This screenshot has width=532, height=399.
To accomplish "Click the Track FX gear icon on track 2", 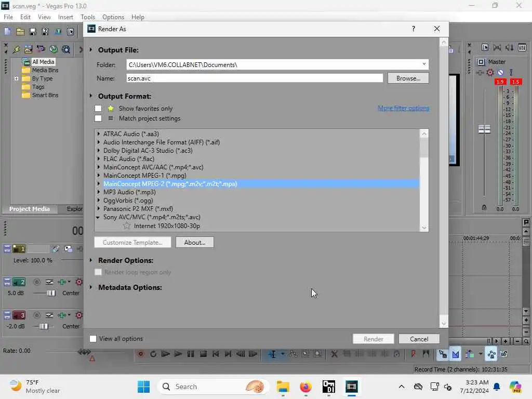I will click(x=79, y=282).
